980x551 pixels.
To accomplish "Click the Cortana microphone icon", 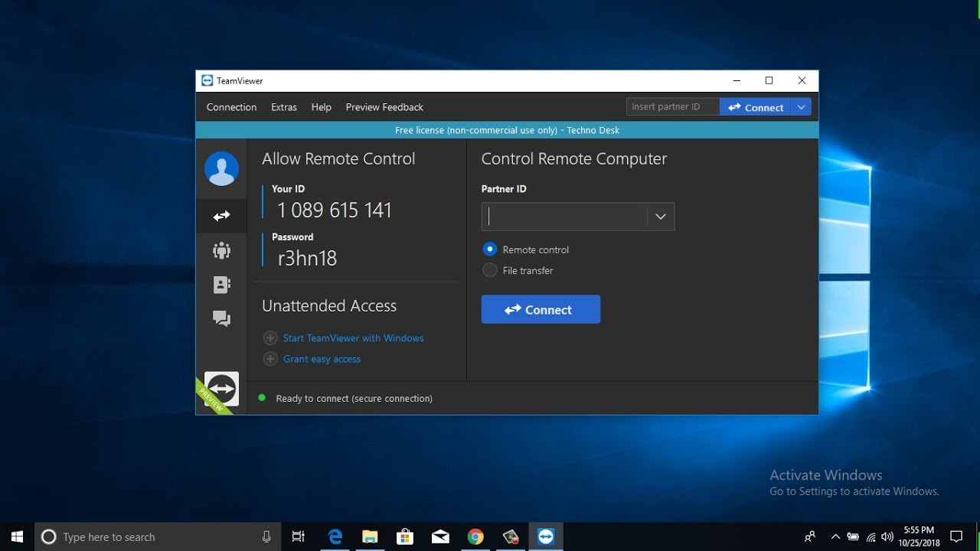I will click(x=266, y=536).
